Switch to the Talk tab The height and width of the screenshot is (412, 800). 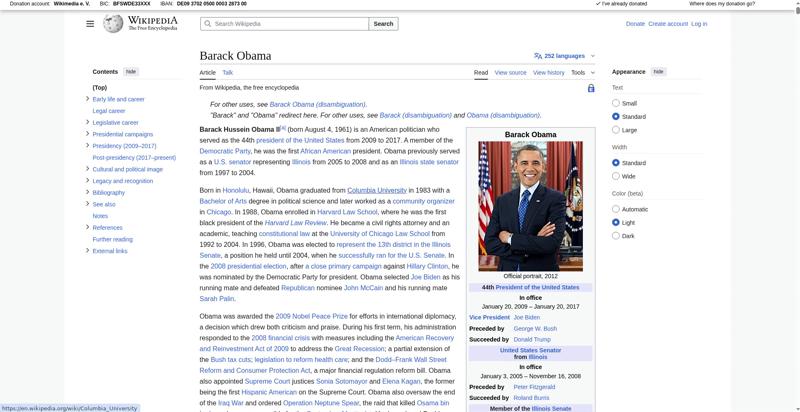(227, 73)
